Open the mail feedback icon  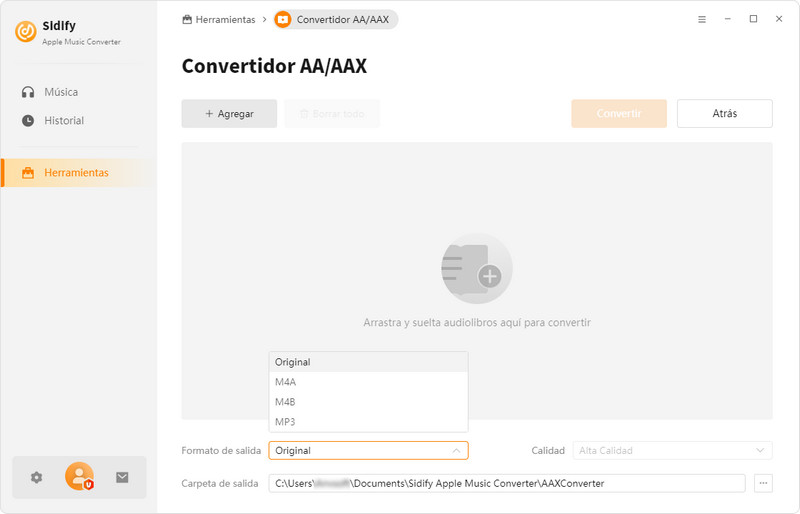click(122, 477)
